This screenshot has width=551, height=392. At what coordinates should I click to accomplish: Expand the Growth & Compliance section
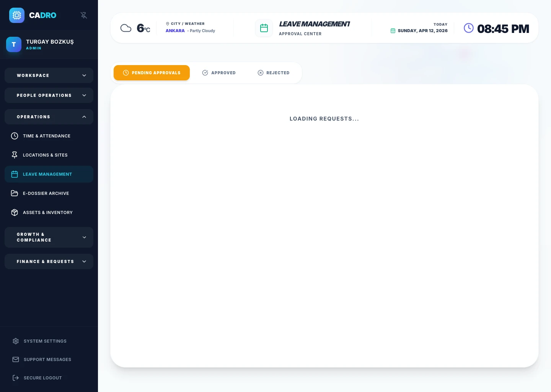coord(49,237)
